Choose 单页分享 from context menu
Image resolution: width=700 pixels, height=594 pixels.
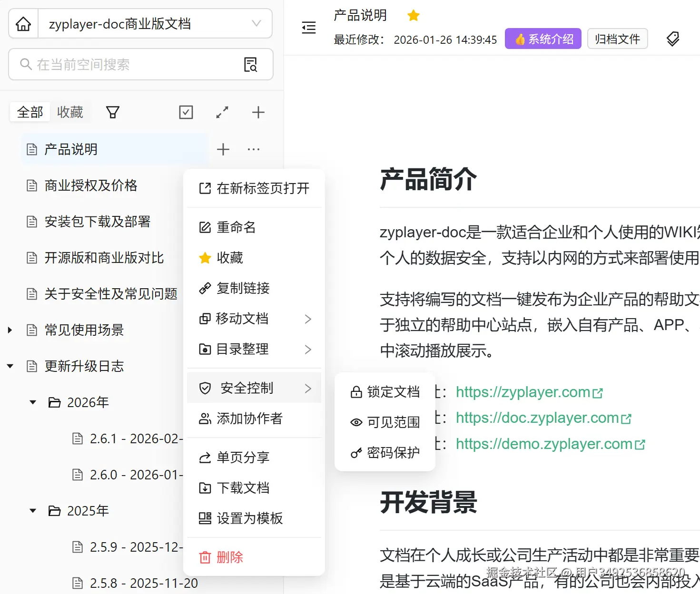click(254, 458)
